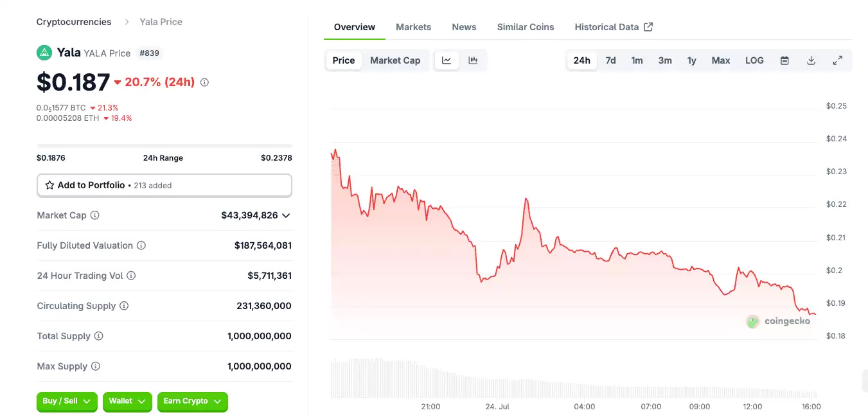Go to Cryptocurrencies breadcrumb link
Screen dimensions: 868x417
coord(74,22)
